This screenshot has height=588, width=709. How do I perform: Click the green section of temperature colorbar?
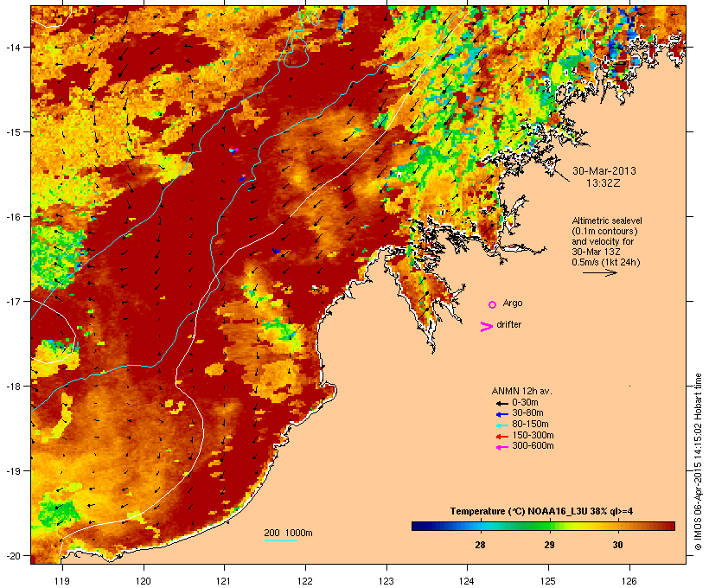click(x=543, y=526)
